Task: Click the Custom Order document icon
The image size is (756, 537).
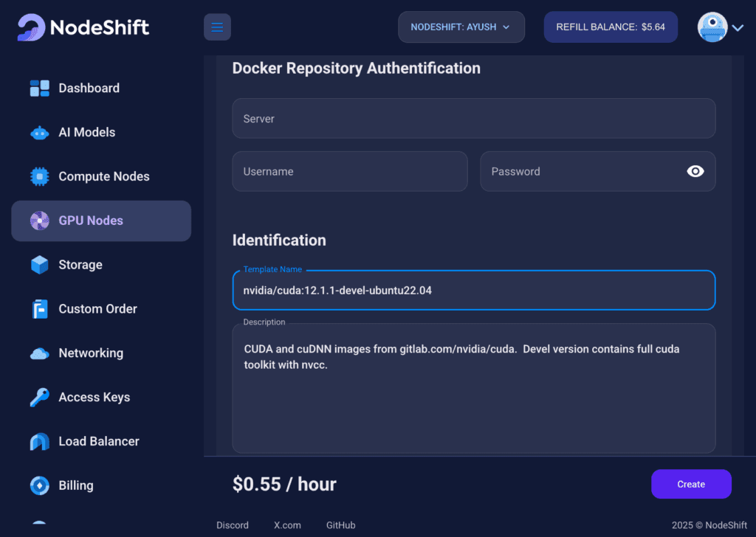Action: (40, 309)
